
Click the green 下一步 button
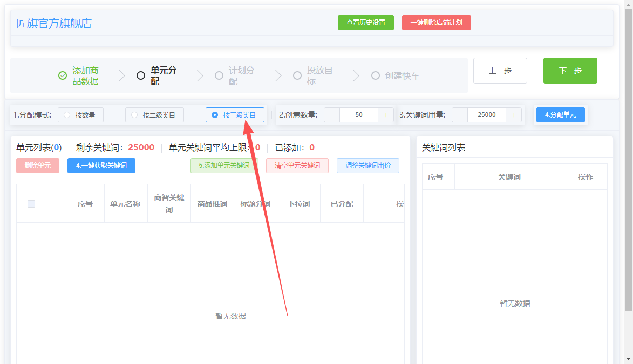point(570,71)
